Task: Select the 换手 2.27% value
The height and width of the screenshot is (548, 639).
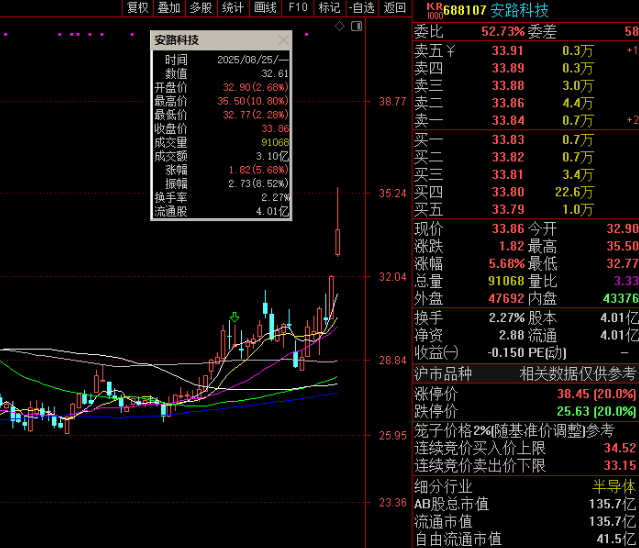Action: [507, 318]
